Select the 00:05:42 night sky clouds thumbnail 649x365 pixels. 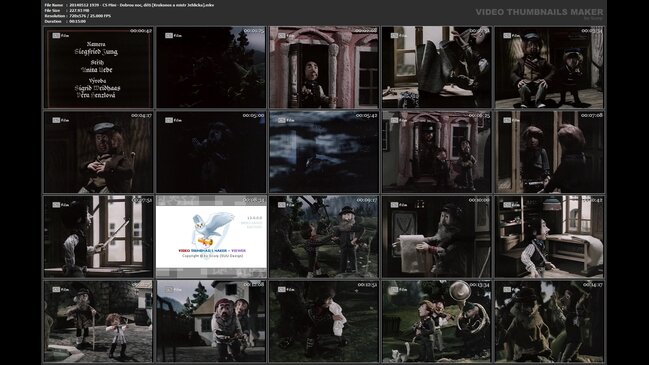pyautogui.click(x=324, y=152)
